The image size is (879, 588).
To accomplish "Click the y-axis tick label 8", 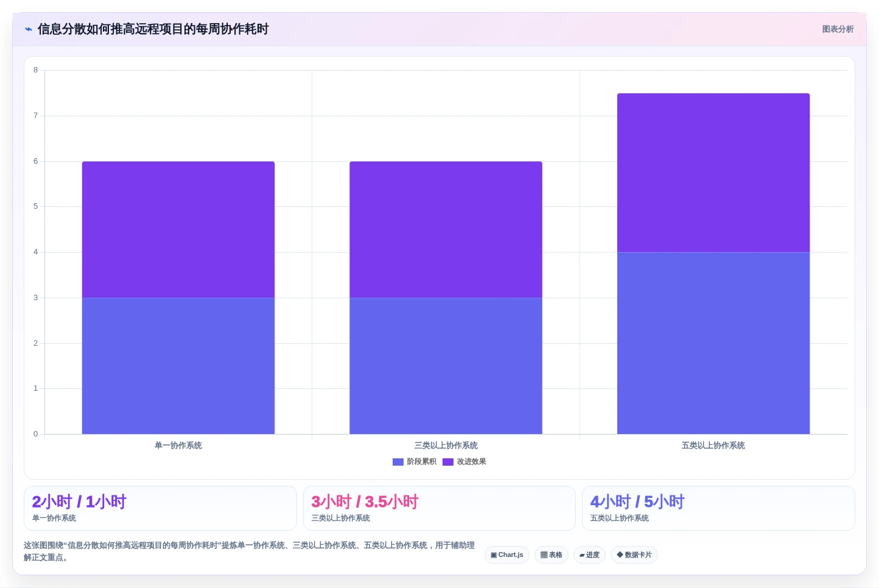I will tap(35, 70).
